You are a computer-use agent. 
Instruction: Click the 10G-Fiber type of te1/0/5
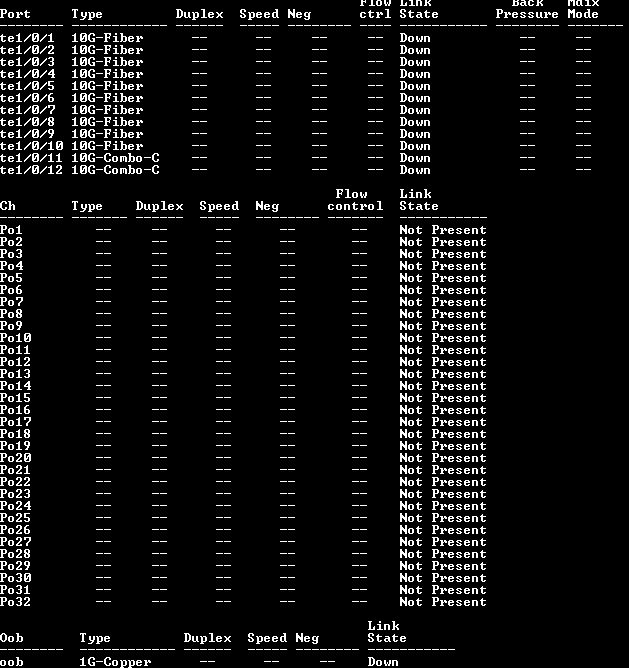[107, 86]
